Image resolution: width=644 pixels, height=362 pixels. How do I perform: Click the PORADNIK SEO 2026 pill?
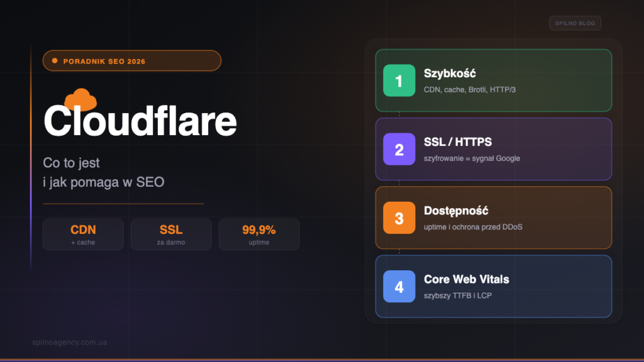click(x=132, y=61)
